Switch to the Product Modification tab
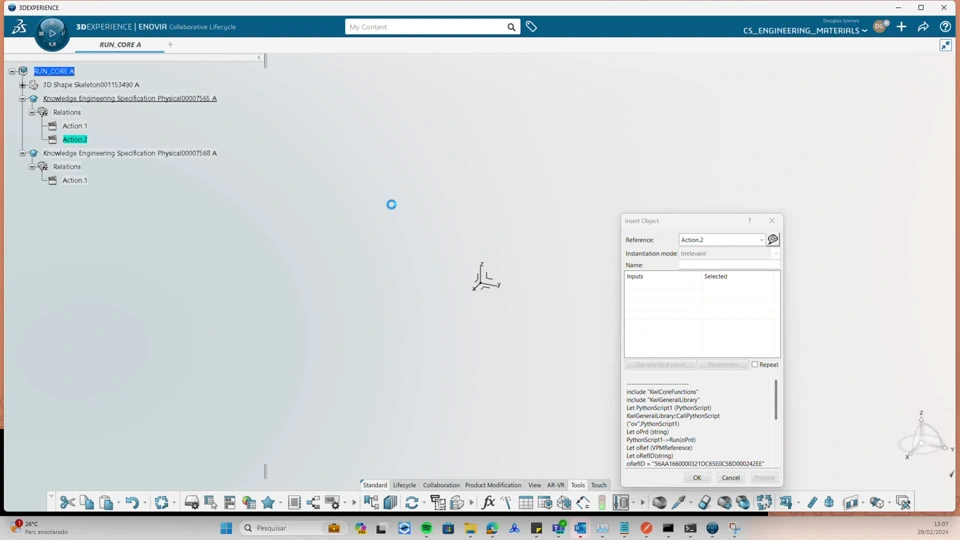960x540 pixels. pos(493,485)
